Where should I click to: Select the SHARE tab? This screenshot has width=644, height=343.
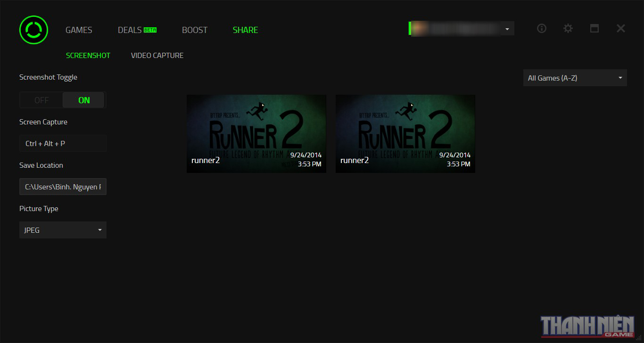pyautogui.click(x=245, y=30)
